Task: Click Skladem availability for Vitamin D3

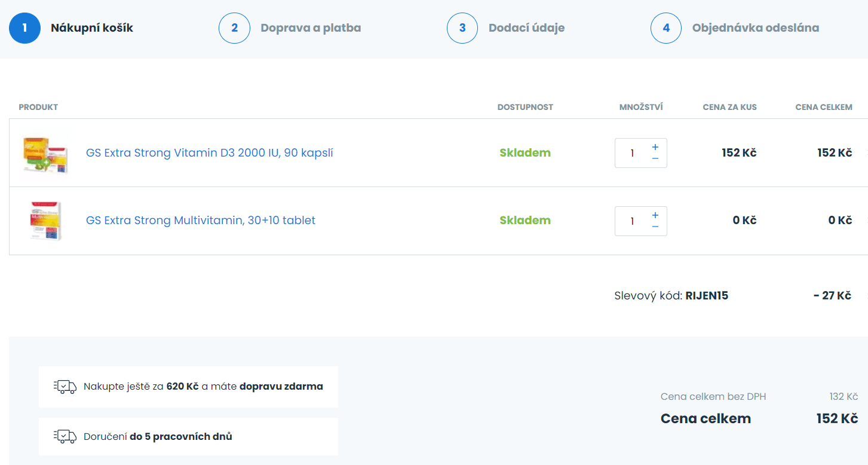Action: (x=525, y=153)
